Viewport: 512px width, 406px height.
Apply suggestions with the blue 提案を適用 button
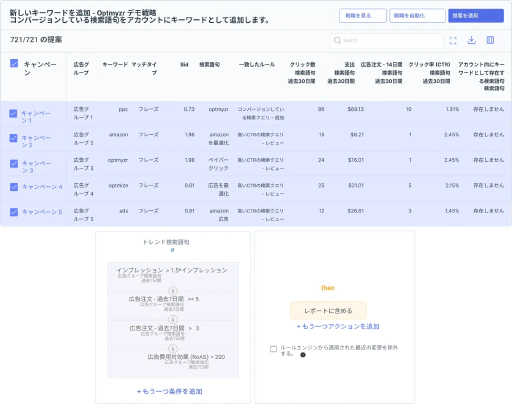(x=476, y=16)
